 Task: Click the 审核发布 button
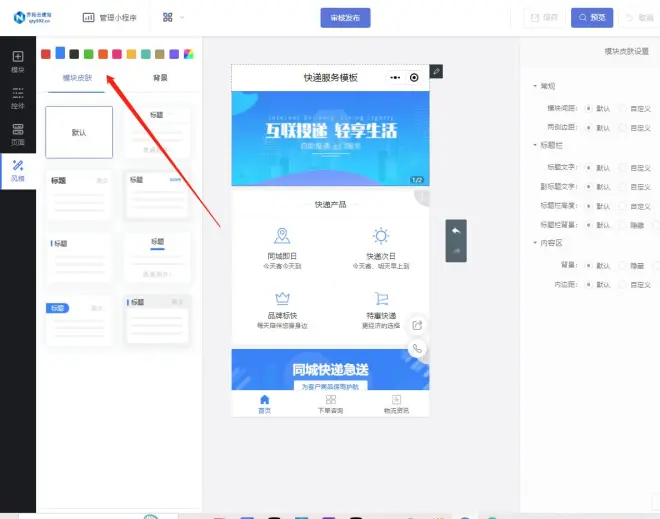tap(345, 18)
